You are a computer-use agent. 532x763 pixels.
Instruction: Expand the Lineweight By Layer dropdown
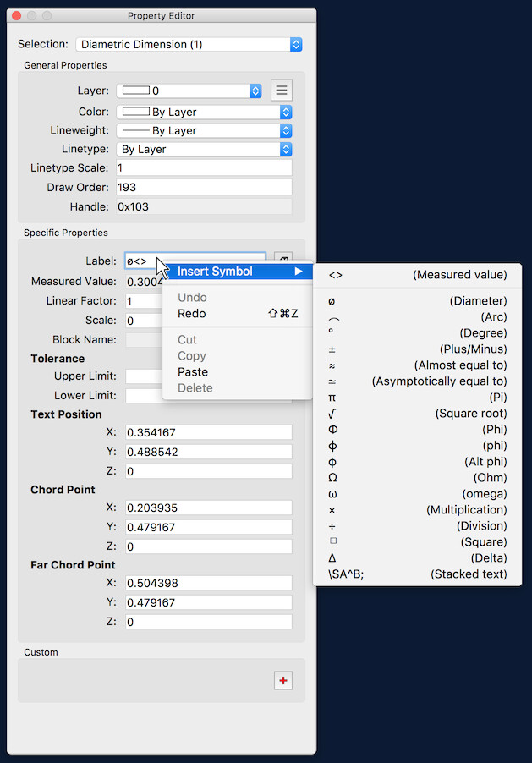pos(204,131)
